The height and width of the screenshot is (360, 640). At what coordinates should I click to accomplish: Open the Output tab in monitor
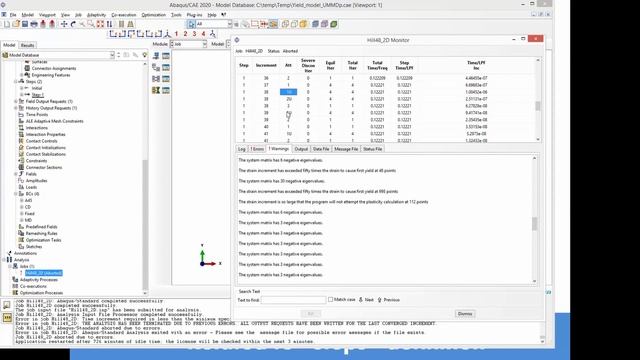tap(301, 149)
